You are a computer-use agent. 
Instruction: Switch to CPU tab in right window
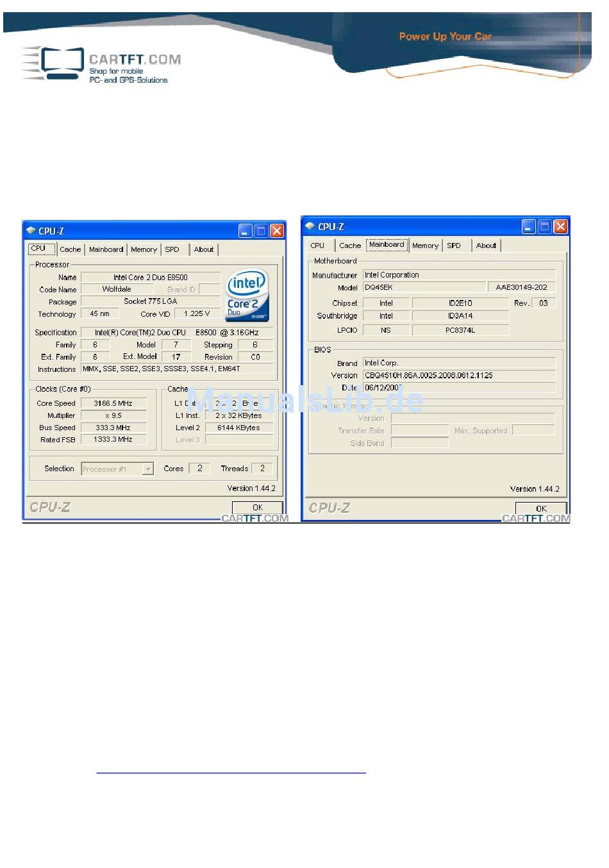(x=317, y=246)
